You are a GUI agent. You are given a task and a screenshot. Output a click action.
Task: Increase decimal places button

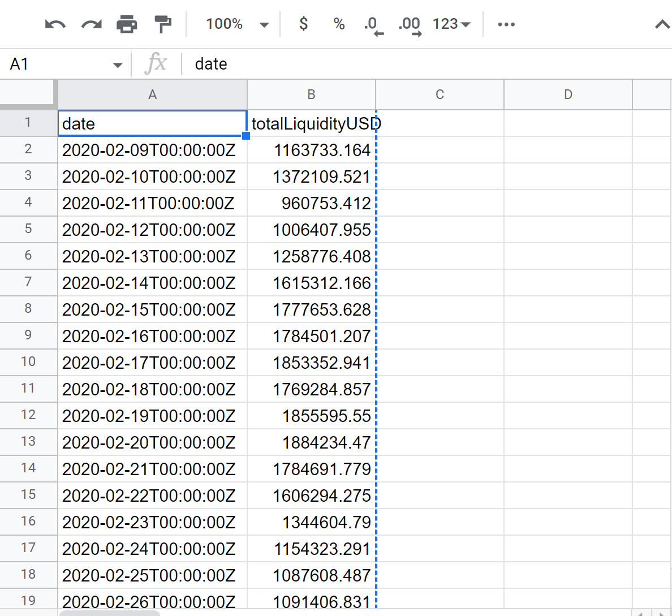[410, 25]
